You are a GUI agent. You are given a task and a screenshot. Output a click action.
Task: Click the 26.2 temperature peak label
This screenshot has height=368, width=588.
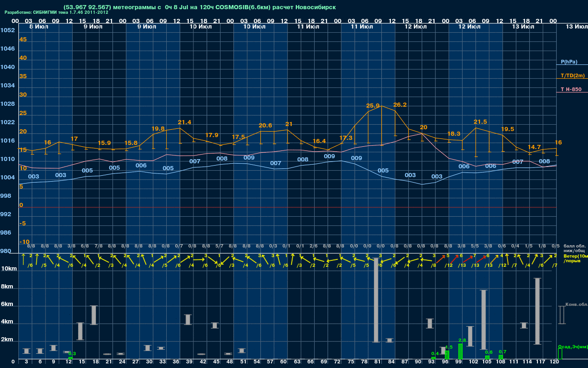pos(400,105)
